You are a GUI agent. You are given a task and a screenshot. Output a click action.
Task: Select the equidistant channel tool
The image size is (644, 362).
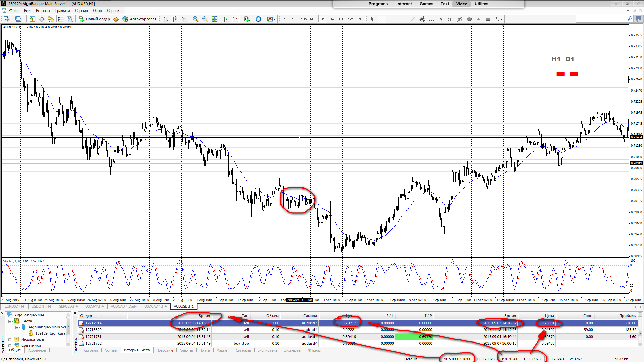[x=422, y=19]
